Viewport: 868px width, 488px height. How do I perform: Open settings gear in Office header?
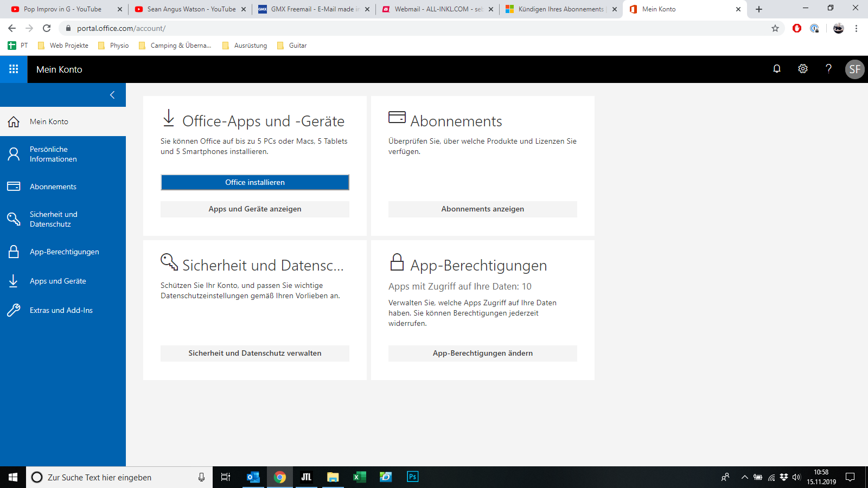click(x=803, y=69)
